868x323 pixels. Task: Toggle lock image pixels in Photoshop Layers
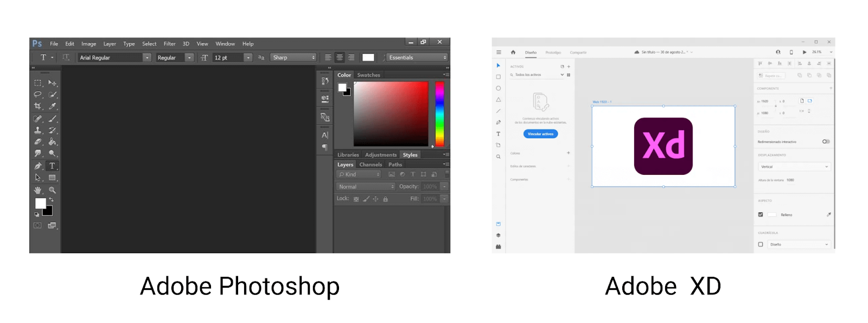[x=366, y=199]
